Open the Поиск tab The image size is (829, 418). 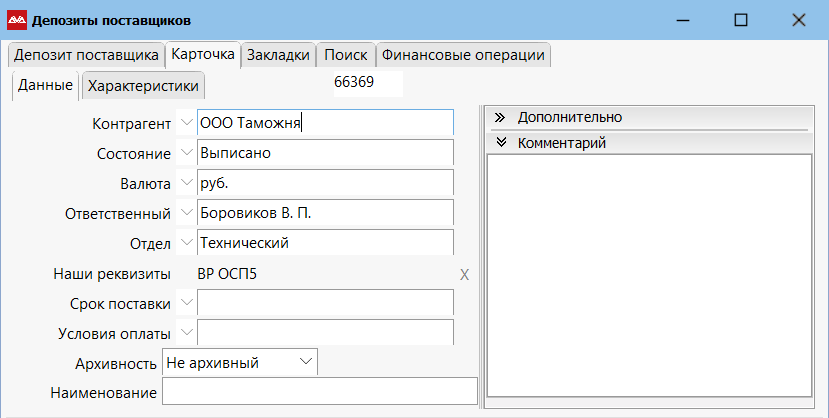click(x=346, y=55)
